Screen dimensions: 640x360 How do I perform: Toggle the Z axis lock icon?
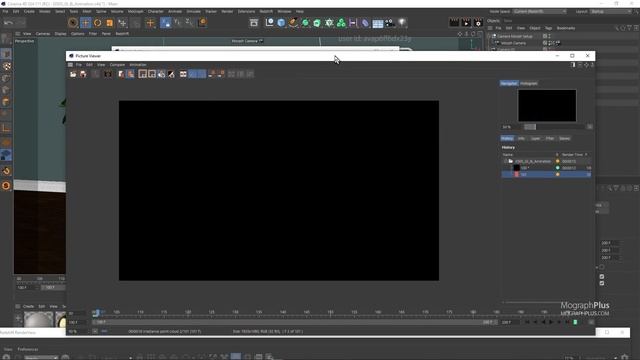point(189,23)
